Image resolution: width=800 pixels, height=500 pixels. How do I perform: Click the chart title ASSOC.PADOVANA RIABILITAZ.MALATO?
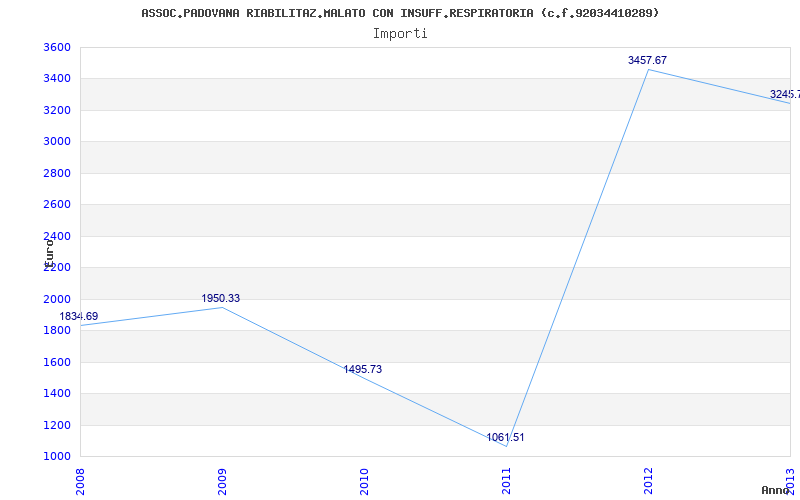point(400,13)
